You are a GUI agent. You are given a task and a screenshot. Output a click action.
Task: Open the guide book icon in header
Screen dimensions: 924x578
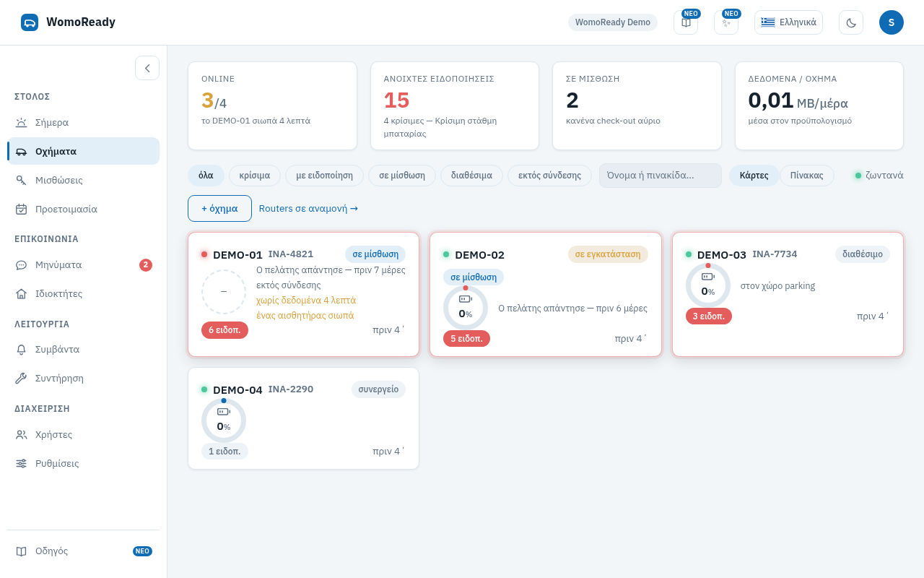click(686, 22)
